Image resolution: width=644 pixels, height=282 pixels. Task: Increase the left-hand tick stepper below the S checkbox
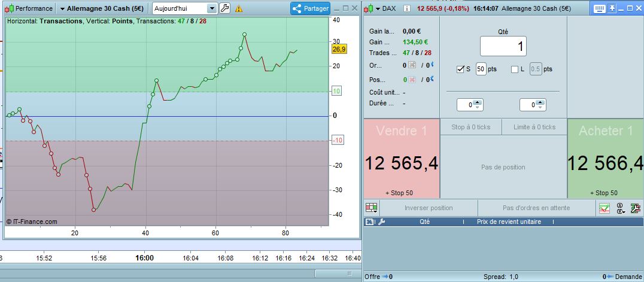(478, 102)
